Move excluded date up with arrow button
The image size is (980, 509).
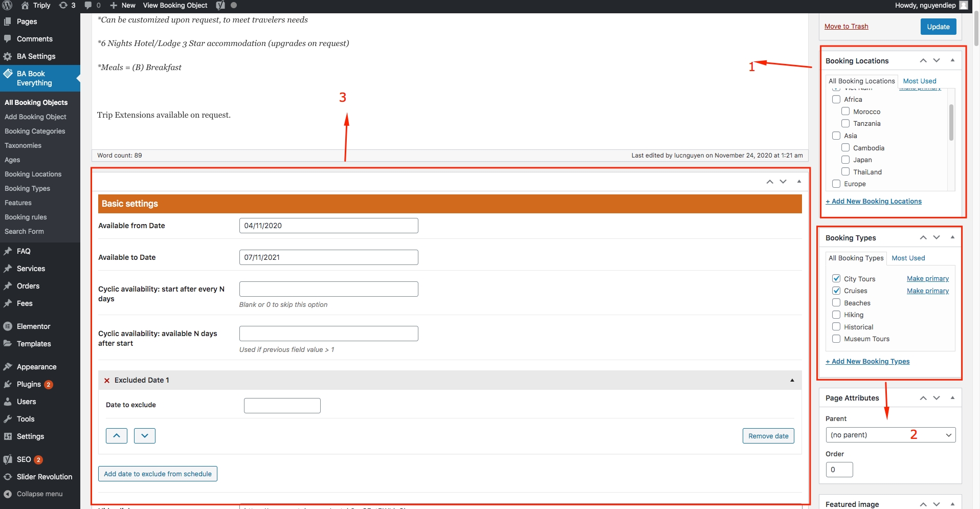coord(117,436)
